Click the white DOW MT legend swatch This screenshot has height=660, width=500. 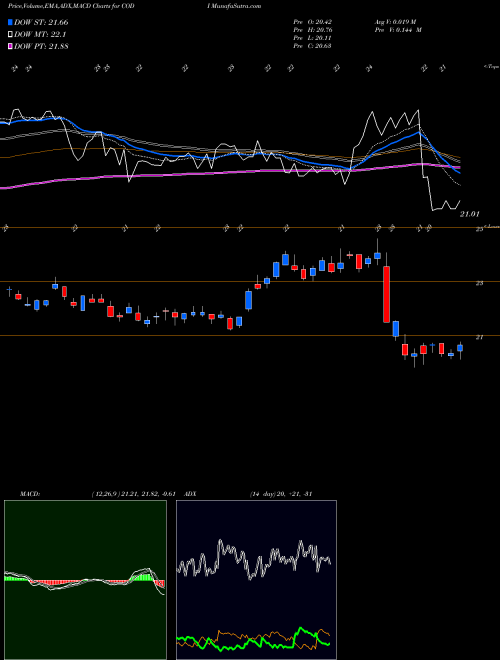11,35
